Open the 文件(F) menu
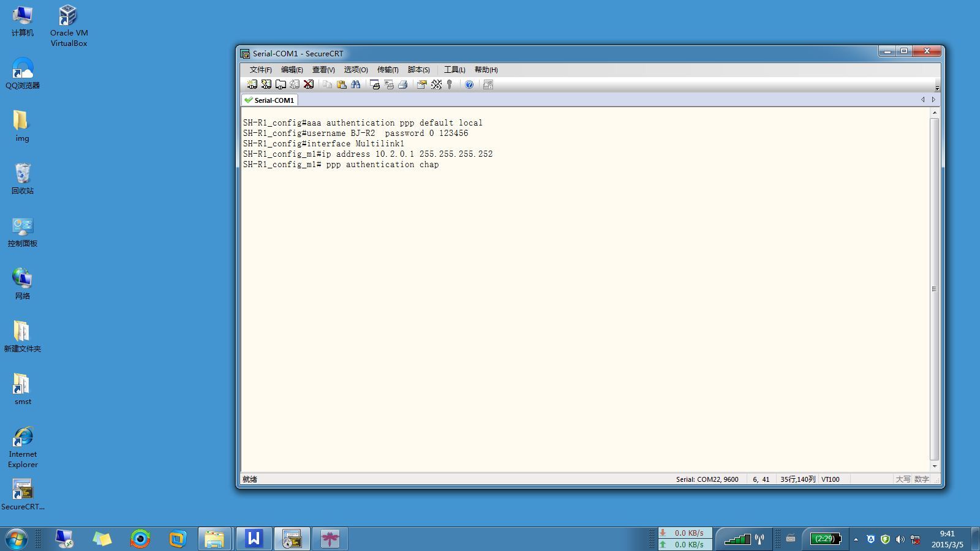 [260, 70]
